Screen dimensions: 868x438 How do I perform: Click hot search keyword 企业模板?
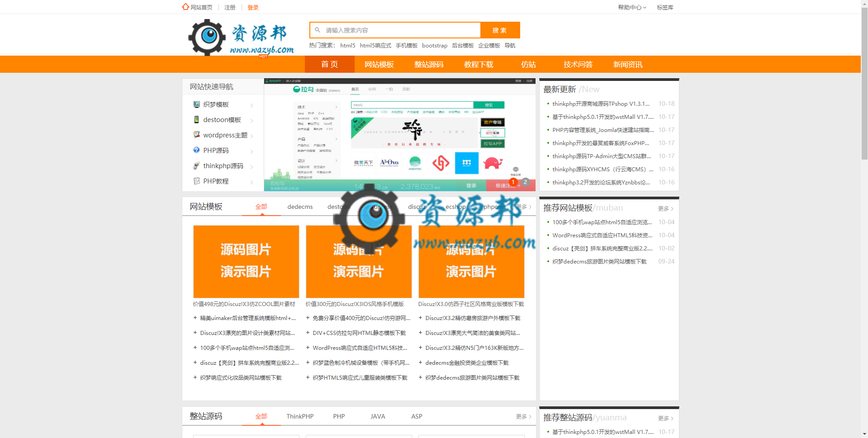489,45
